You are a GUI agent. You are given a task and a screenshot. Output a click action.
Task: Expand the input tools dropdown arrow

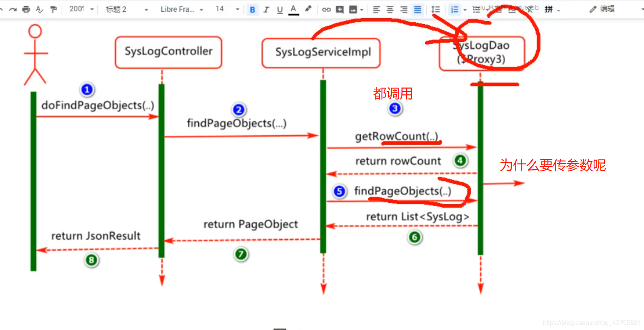559,10
